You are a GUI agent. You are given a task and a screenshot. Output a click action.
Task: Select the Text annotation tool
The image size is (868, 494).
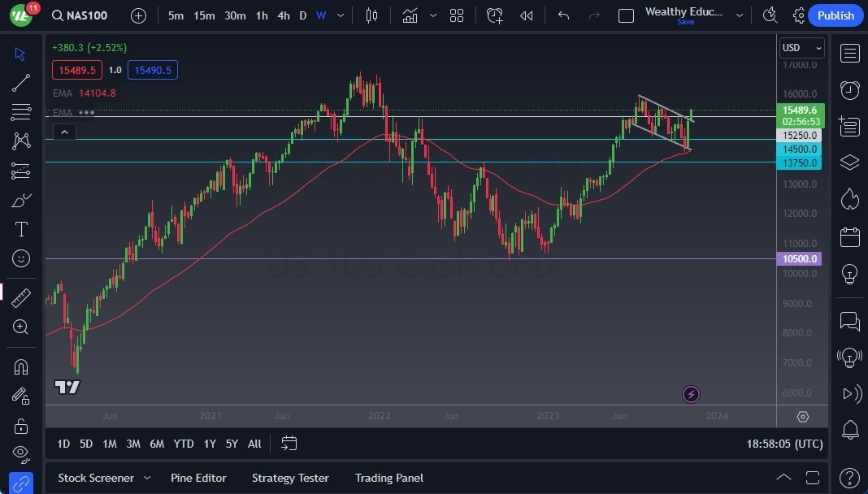[20, 228]
